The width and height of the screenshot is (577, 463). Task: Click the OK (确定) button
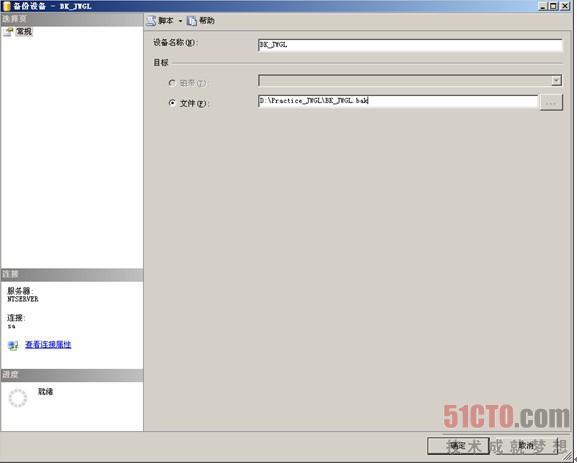pos(458,446)
